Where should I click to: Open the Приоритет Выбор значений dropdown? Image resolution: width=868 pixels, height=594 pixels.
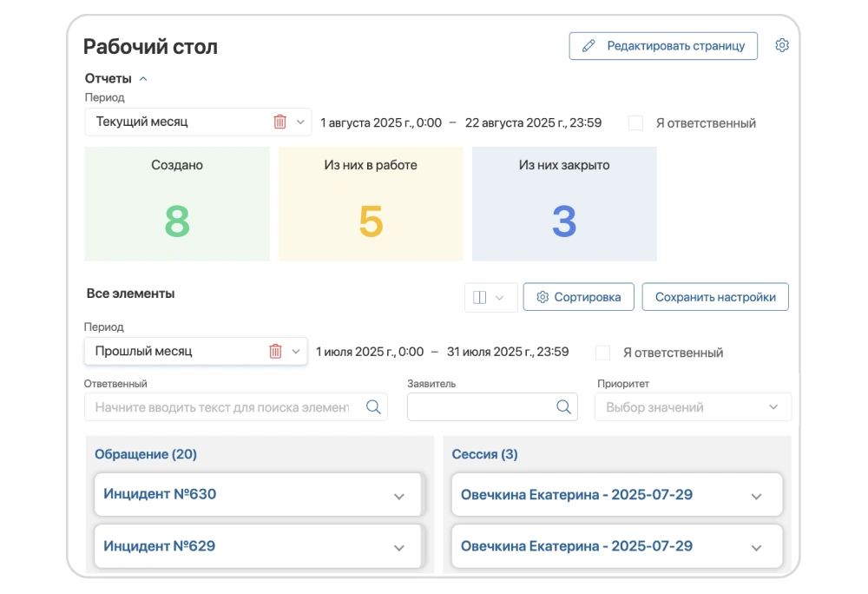tap(693, 407)
